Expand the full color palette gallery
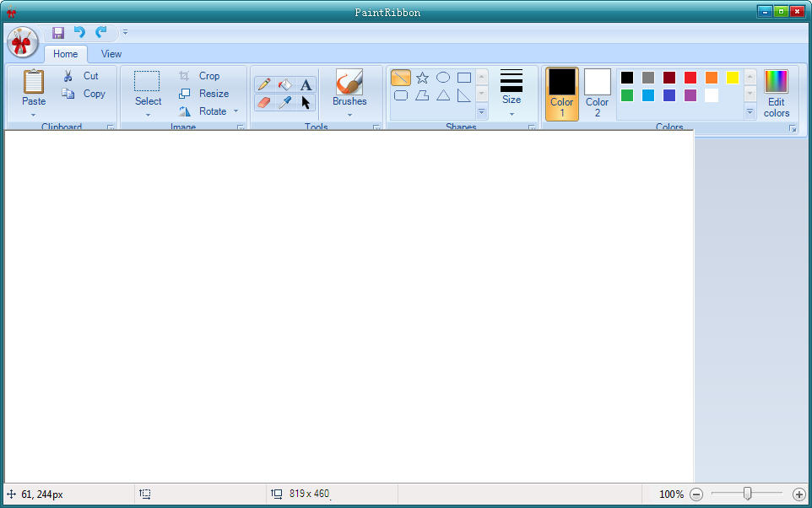The image size is (812, 508). pyautogui.click(x=750, y=111)
